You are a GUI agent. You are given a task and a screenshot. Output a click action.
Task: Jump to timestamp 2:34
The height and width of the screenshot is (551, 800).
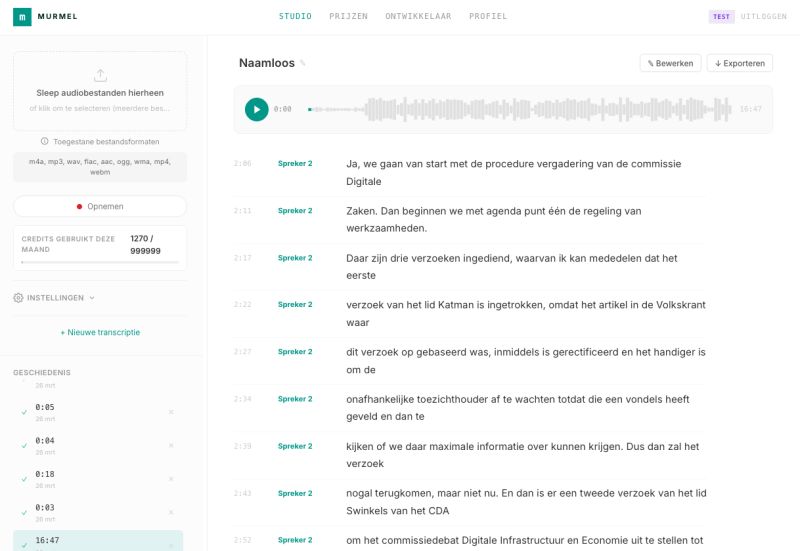[x=242, y=399]
